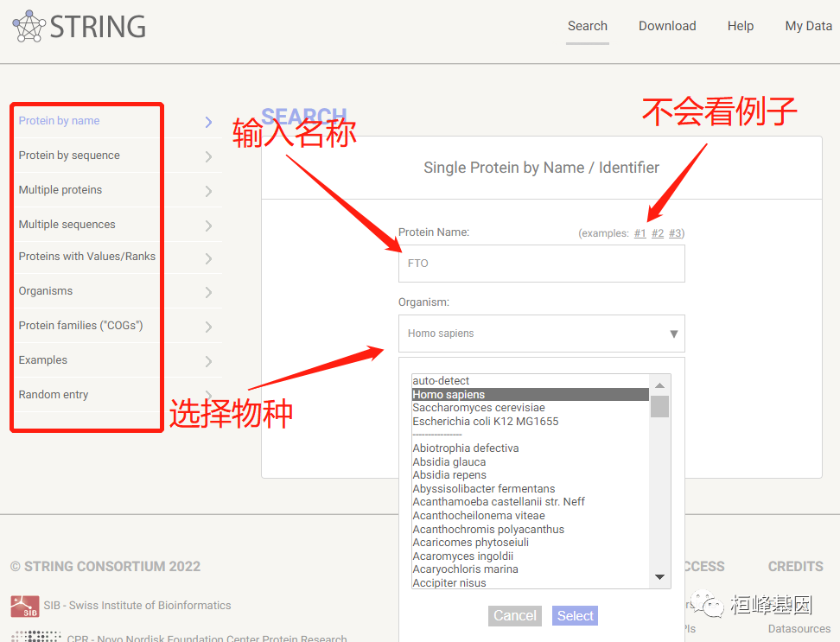Image resolution: width=840 pixels, height=642 pixels.
Task: Cancel the organism selection
Action: [x=515, y=616]
